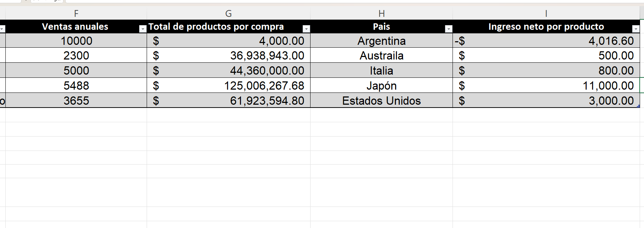Image resolution: width=644 pixels, height=228 pixels.
Task: Select column I header
Action: [546, 14]
